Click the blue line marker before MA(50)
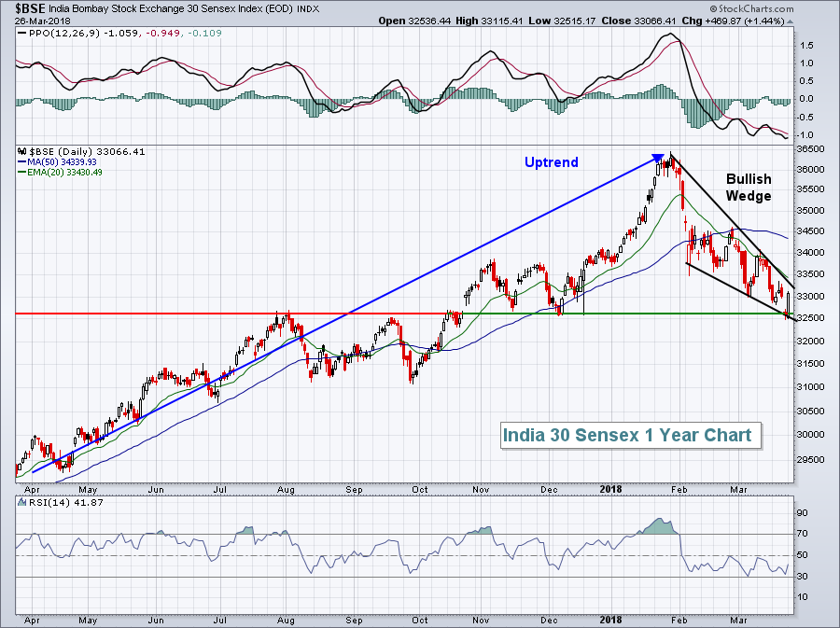 tap(21, 162)
